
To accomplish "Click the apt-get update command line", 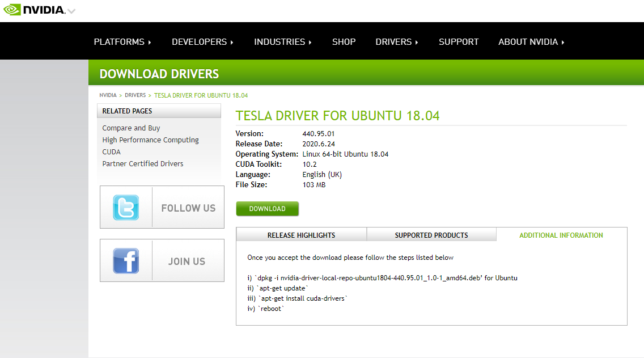I will (x=277, y=288).
